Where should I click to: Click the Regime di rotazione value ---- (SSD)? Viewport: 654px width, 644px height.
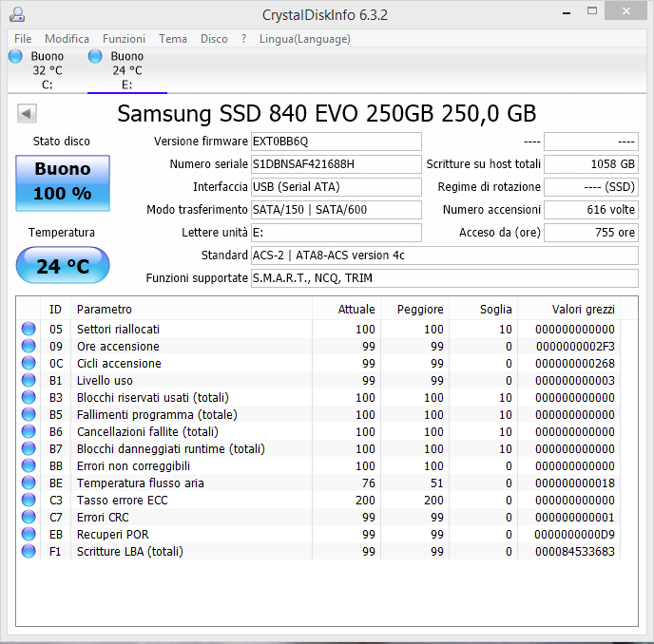click(x=591, y=187)
